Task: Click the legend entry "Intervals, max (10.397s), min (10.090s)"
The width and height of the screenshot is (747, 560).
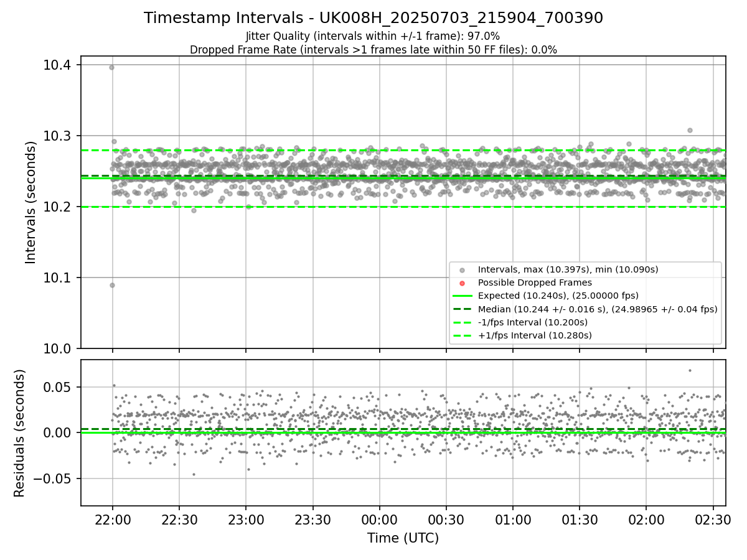Action: pos(568,269)
